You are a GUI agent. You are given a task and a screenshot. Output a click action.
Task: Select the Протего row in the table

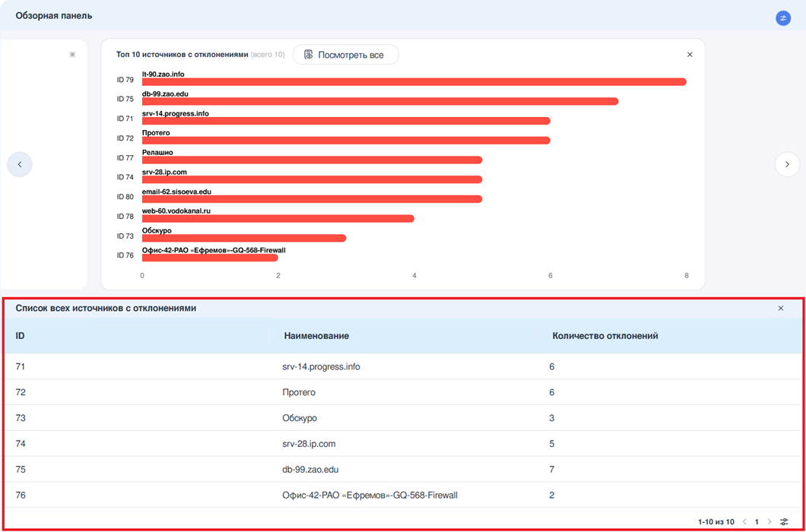tap(299, 393)
